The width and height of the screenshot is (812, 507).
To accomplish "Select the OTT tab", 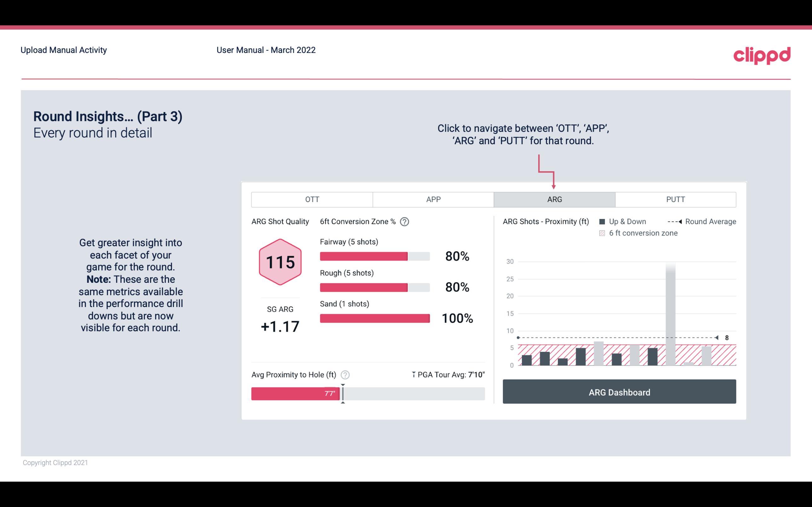I will [x=313, y=199].
